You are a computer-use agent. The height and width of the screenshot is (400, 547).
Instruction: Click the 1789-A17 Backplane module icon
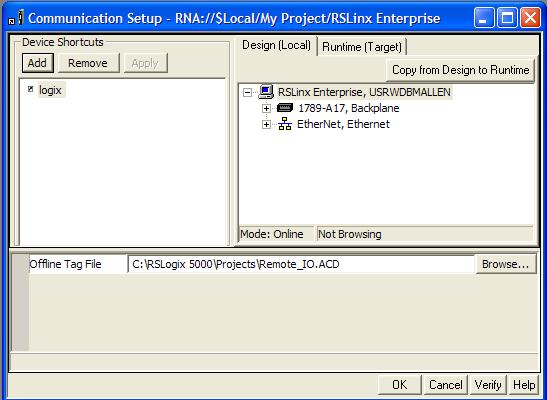(285, 108)
